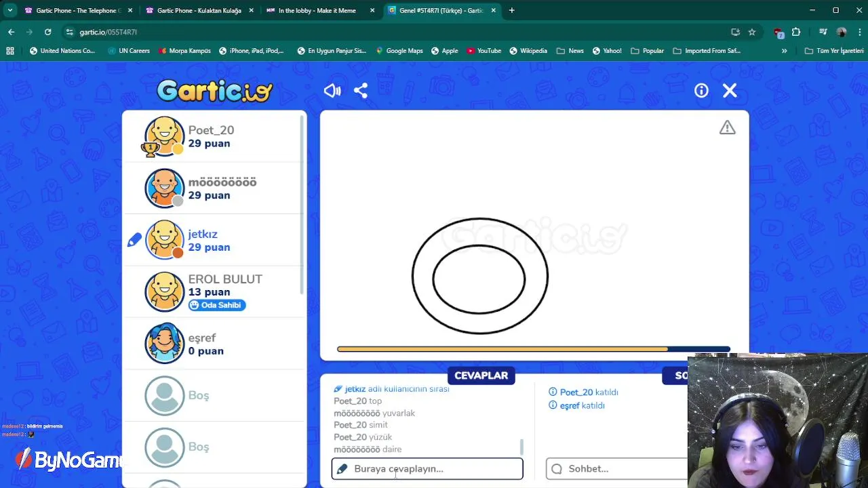868x488 pixels.
Task: Focus the Buraya cevaplayın answer field
Action: pos(427,468)
